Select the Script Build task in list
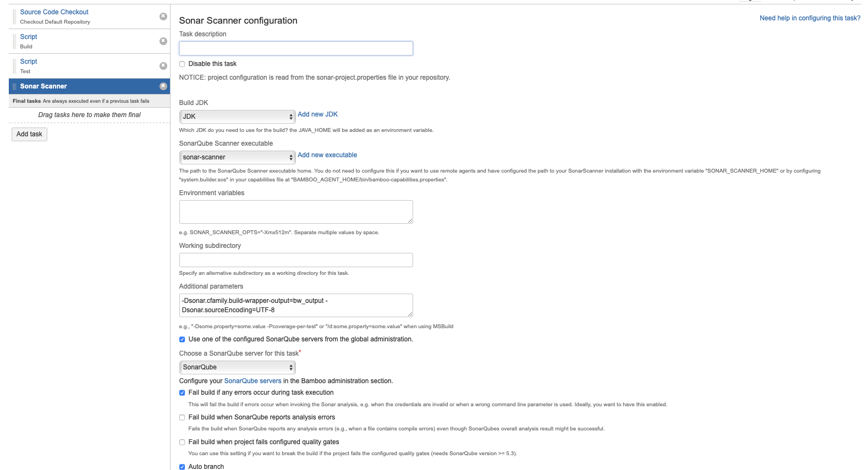This screenshot has width=868, height=470. (29, 37)
